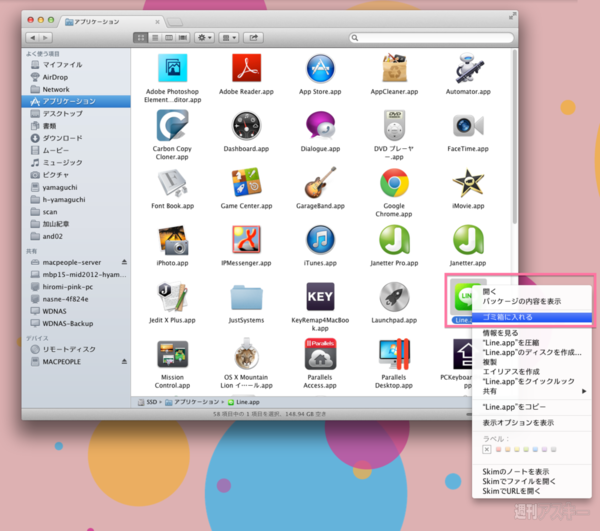Switch to list view
The width and height of the screenshot is (600, 531).
(x=155, y=37)
